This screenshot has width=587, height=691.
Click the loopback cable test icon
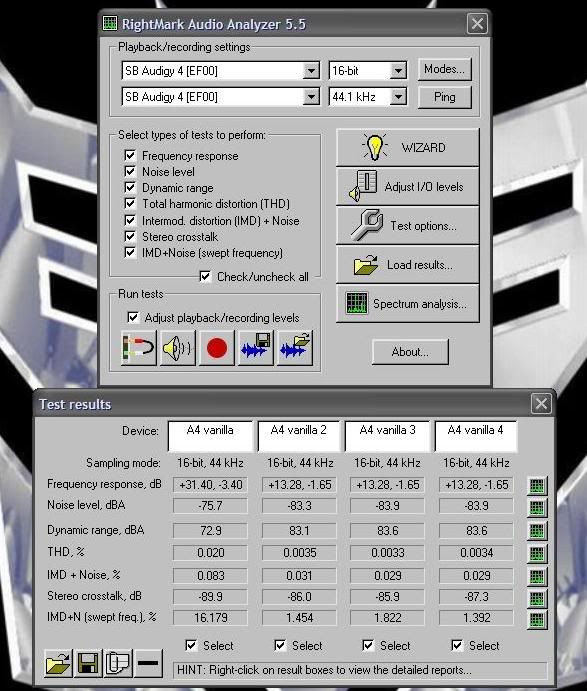point(139,348)
